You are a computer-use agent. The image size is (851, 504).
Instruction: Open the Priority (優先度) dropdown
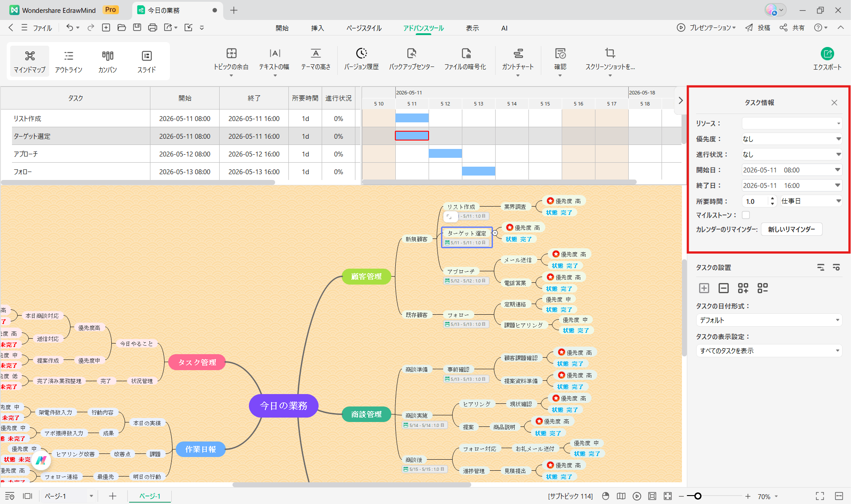[x=792, y=139]
